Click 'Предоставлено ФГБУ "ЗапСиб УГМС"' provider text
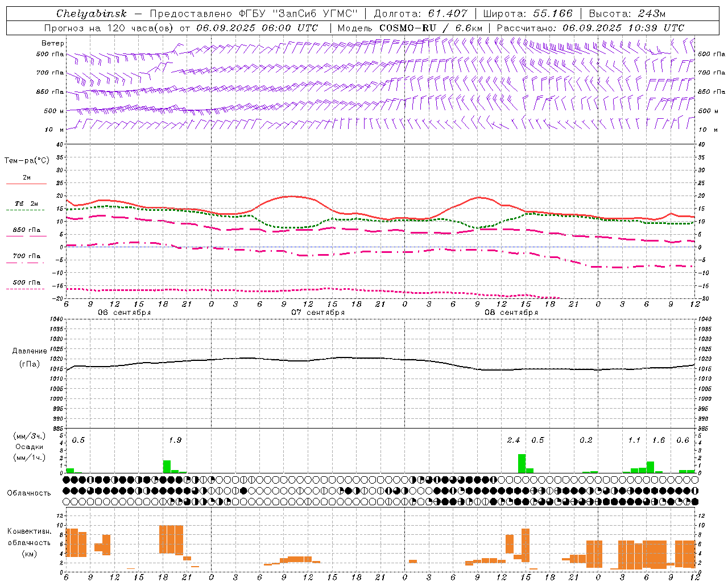Viewport: 728px width, 582px height. [254, 14]
